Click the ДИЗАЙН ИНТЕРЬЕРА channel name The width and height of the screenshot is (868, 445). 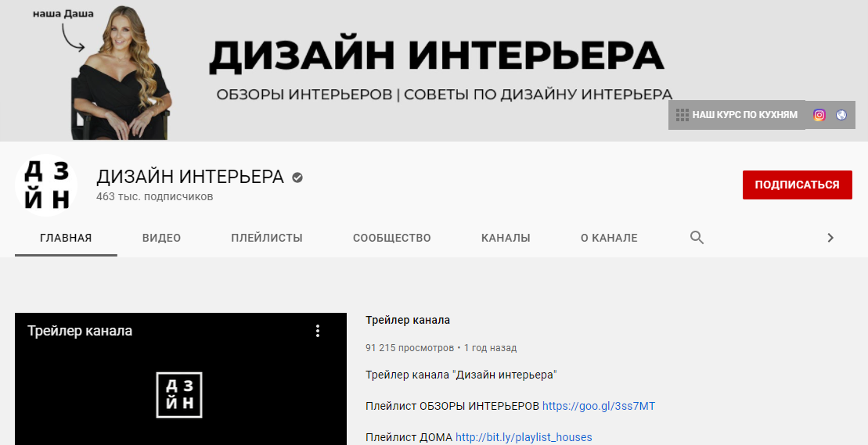click(190, 177)
